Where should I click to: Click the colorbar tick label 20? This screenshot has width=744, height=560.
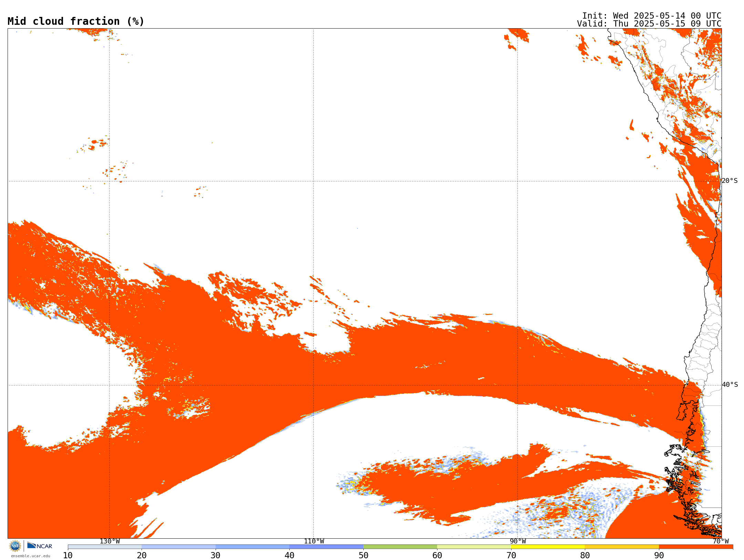pos(142,556)
